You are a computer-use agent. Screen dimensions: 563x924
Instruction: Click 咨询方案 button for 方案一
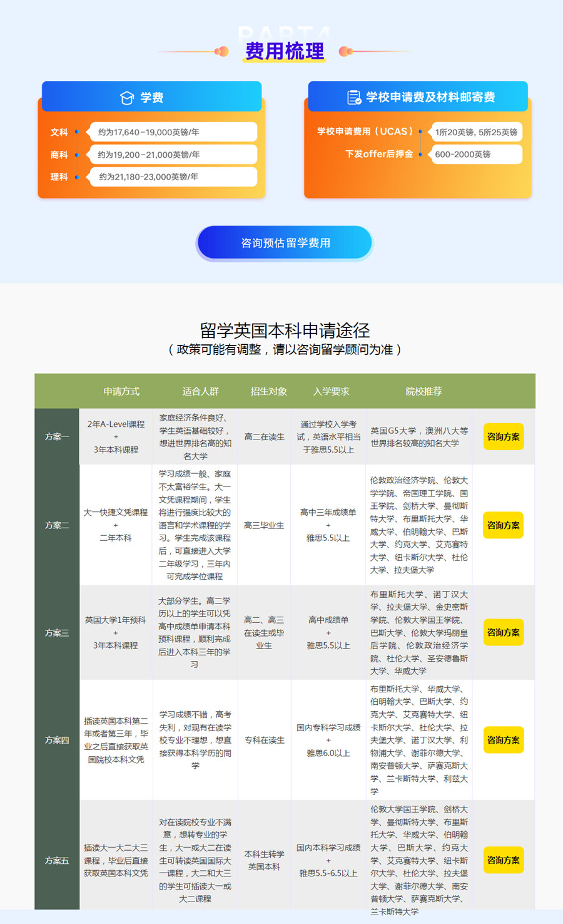503,437
